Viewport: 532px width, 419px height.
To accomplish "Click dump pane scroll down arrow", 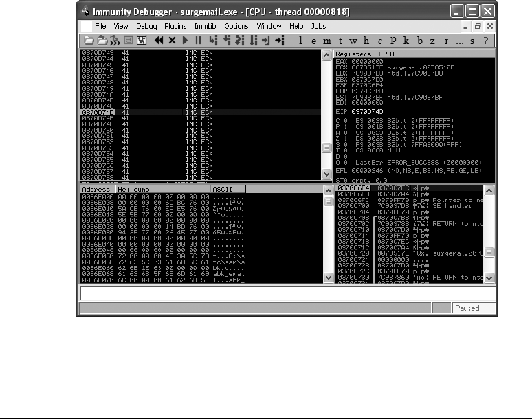I will 329,278.
